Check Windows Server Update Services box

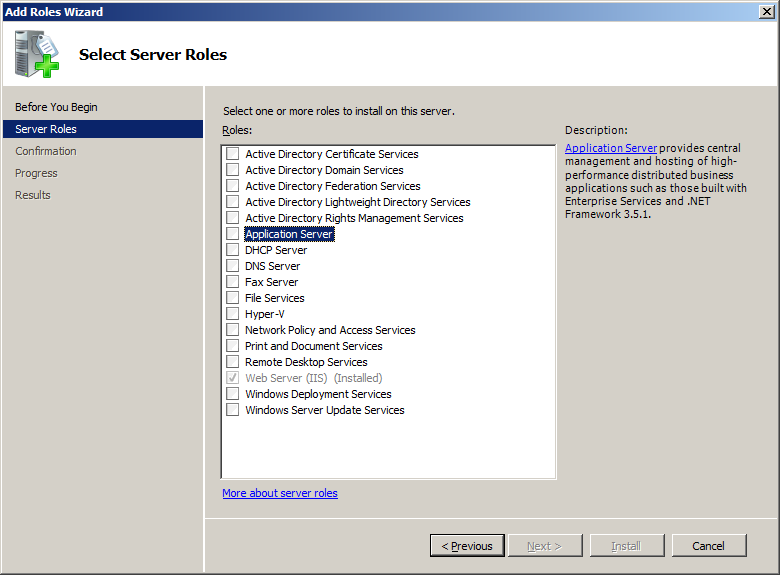[x=232, y=410]
